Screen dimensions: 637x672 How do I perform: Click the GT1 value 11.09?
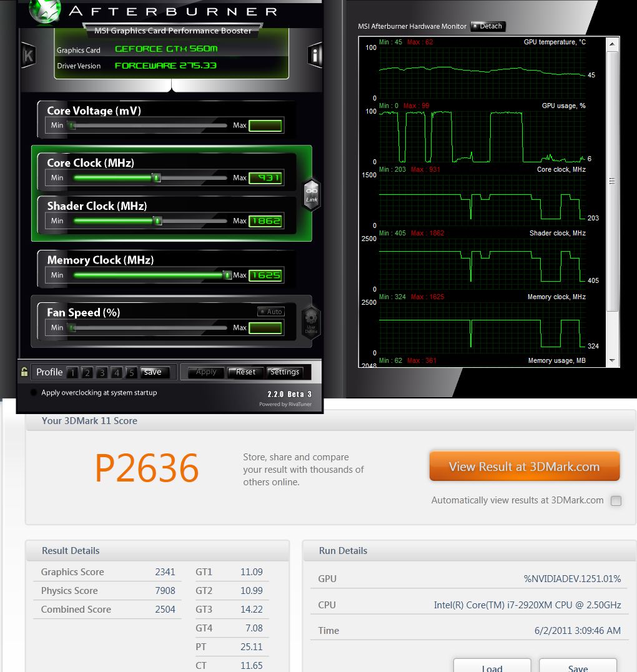click(252, 571)
